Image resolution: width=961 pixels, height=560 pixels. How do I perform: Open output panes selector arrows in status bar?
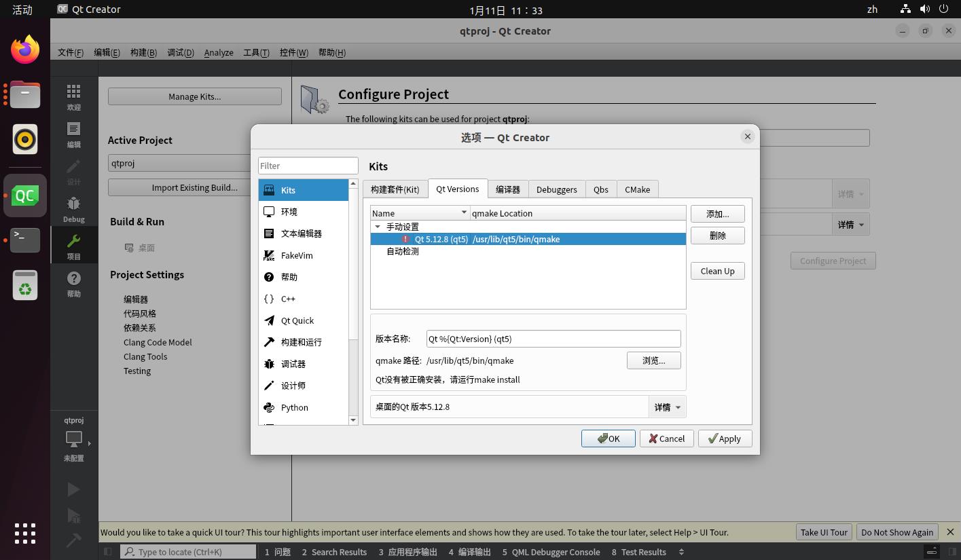tap(681, 552)
